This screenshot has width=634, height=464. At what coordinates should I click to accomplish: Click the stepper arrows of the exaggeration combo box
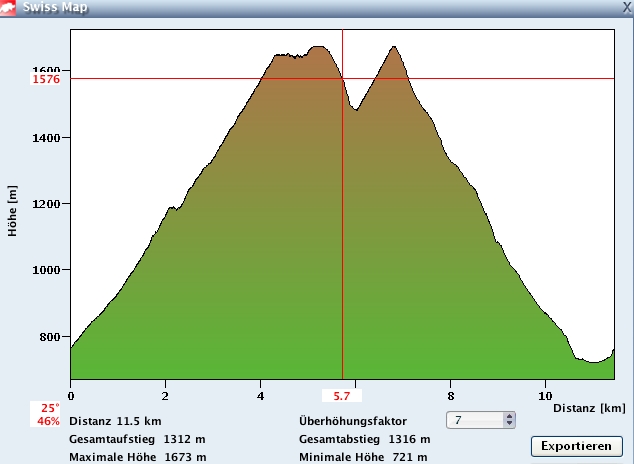(x=510, y=421)
